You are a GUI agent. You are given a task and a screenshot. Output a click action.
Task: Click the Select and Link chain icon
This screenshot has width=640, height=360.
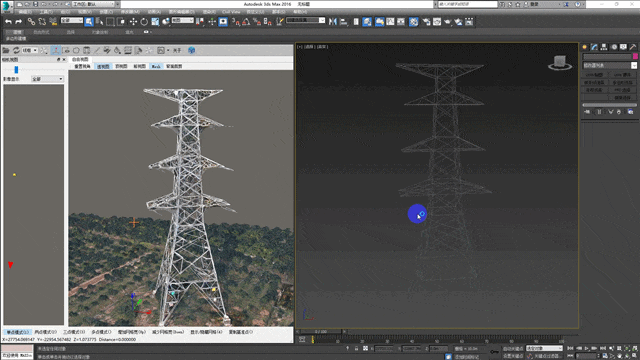tap(31, 22)
